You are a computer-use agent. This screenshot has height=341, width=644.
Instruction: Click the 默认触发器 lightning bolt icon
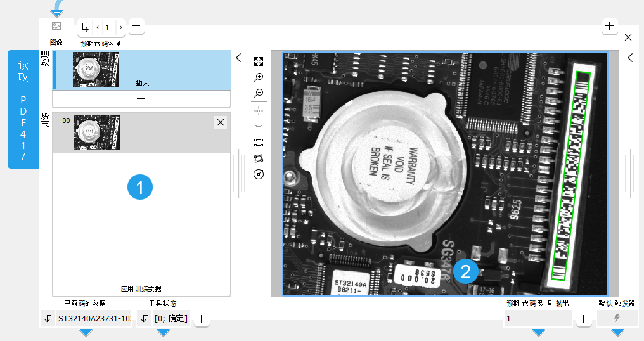pos(617,318)
